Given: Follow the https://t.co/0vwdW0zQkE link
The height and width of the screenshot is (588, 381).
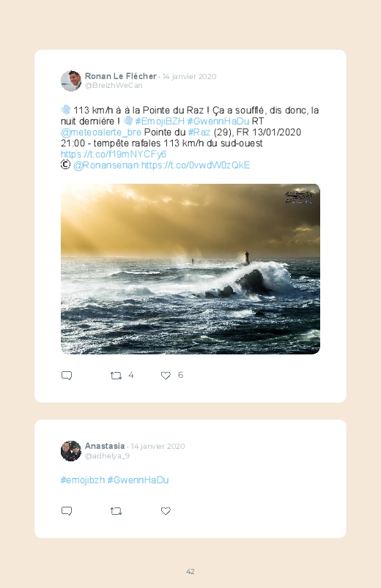Looking at the screenshot, I should (x=196, y=165).
